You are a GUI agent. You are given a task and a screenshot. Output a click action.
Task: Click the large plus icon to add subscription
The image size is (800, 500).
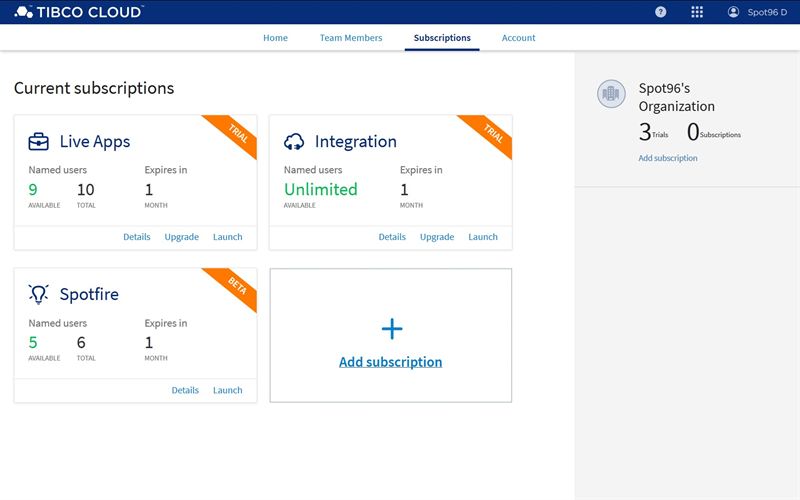(x=391, y=329)
